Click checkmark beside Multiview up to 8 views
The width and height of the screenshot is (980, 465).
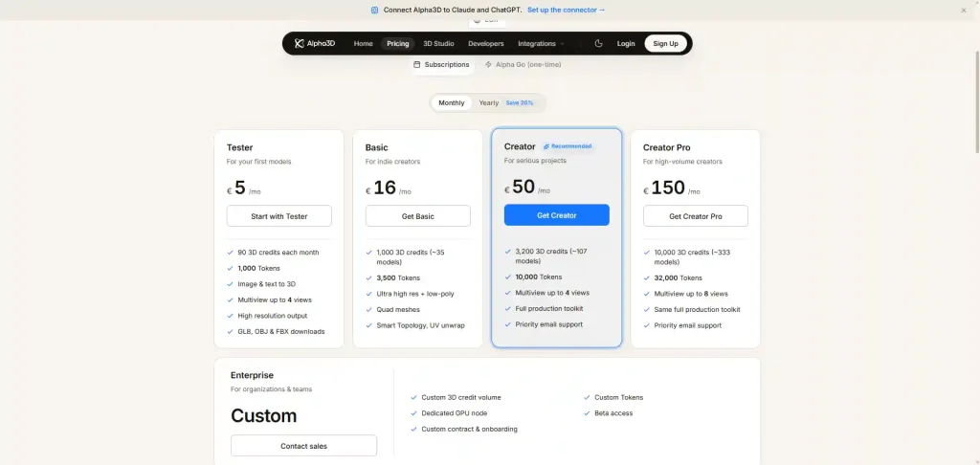[646, 294]
